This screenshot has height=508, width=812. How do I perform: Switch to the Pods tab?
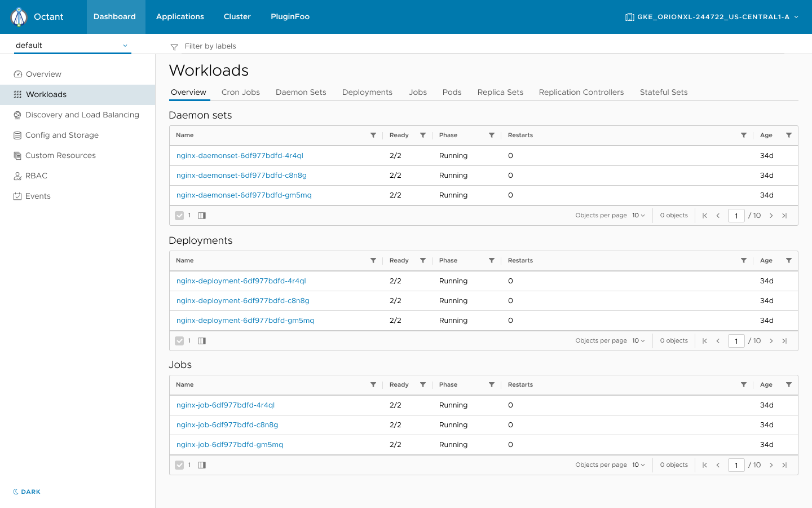tap(452, 92)
